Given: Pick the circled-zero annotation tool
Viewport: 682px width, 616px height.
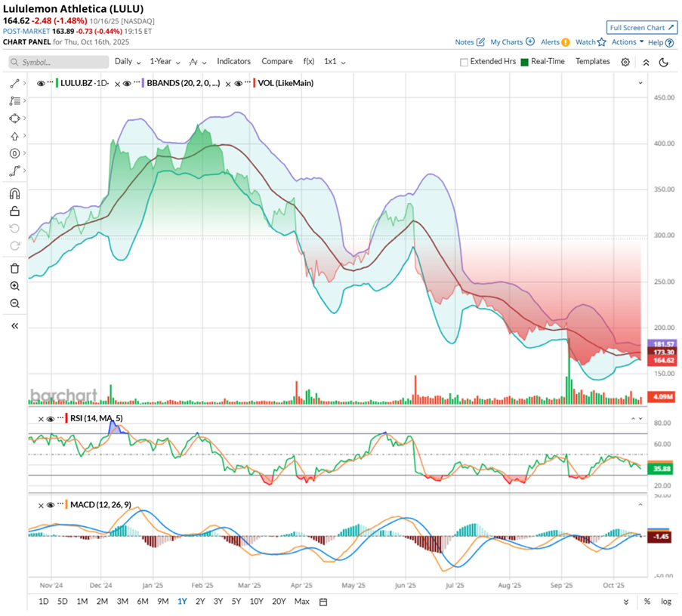Looking at the screenshot, I should [x=14, y=153].
